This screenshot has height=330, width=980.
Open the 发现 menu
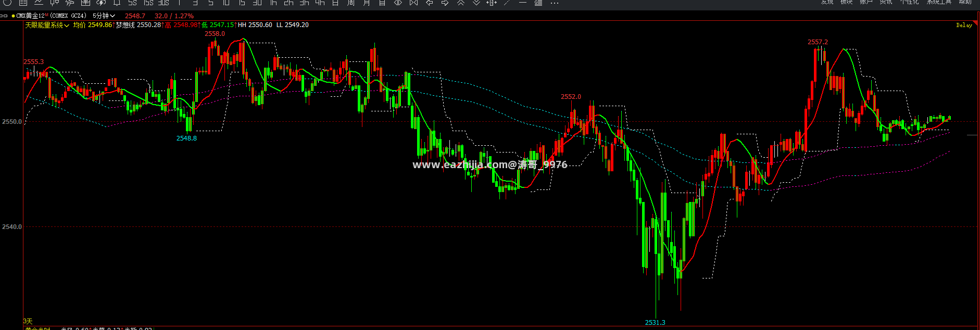coord(827,2)
